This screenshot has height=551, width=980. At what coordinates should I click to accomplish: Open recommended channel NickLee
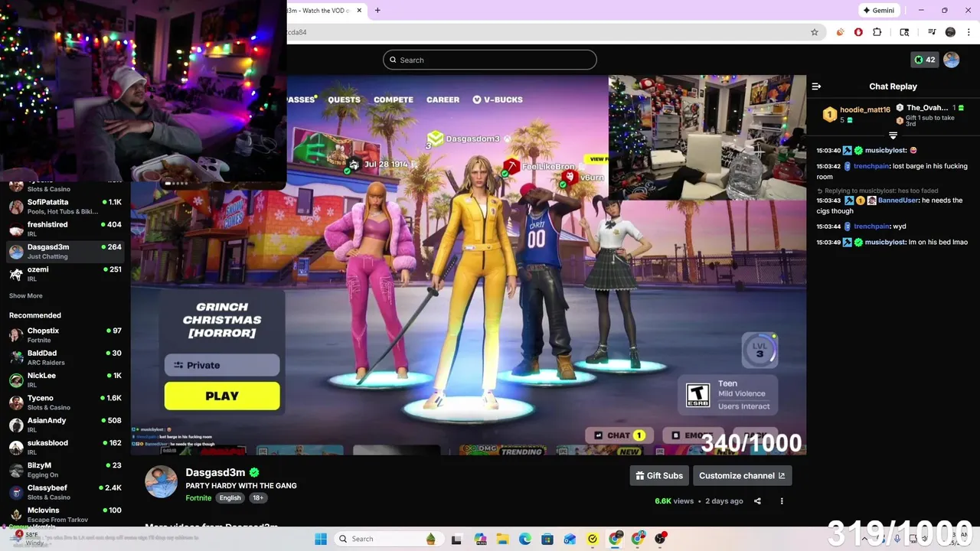(x=65, y=380)
